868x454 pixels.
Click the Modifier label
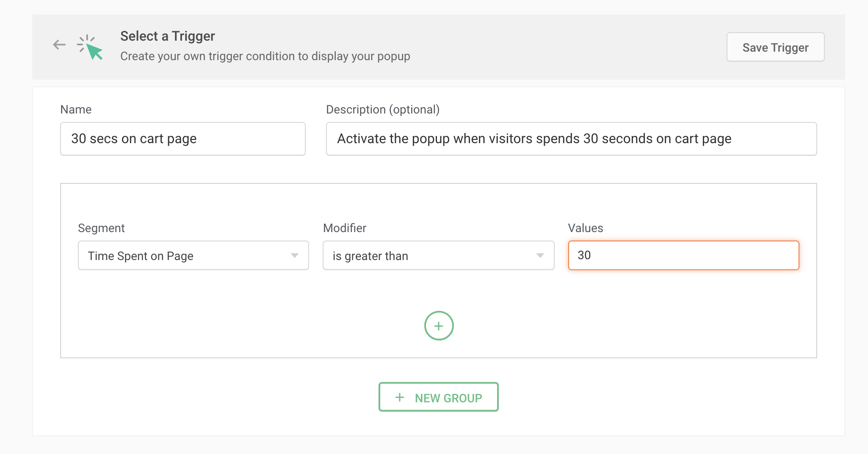point(345,228)
